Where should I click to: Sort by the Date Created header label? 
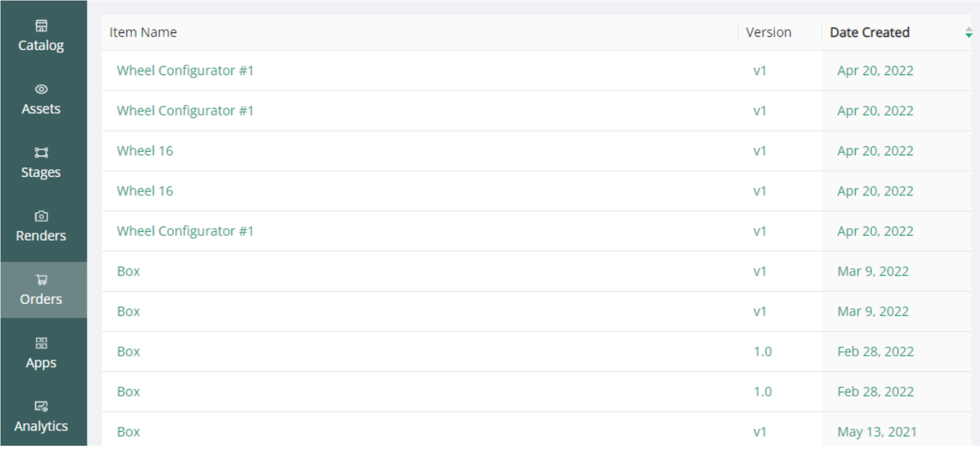pos(869,33)
